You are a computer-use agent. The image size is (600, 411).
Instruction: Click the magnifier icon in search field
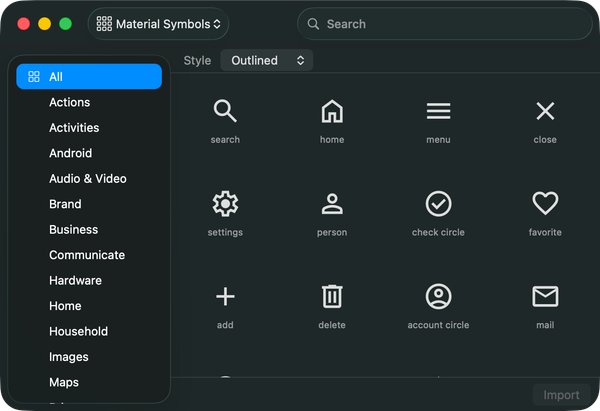pyautogui.click(x=313, y=24)
